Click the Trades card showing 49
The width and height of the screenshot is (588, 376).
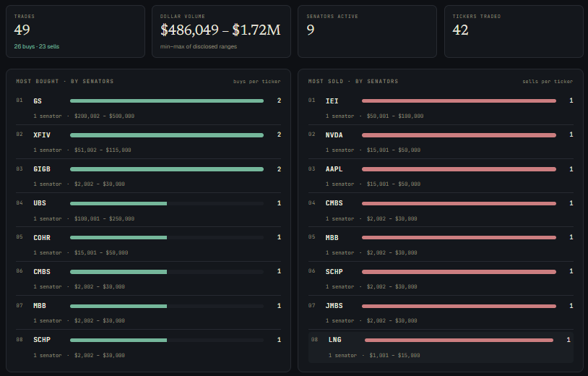(75, 32)
